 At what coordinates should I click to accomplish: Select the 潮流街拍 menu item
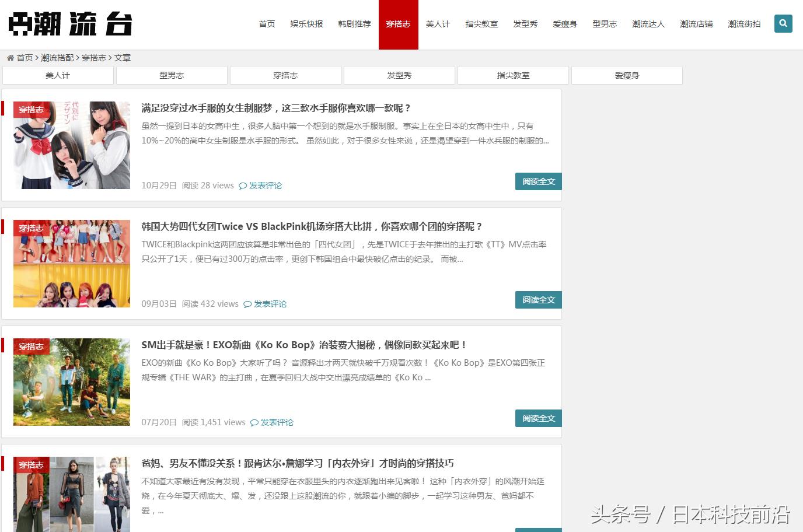744,24
